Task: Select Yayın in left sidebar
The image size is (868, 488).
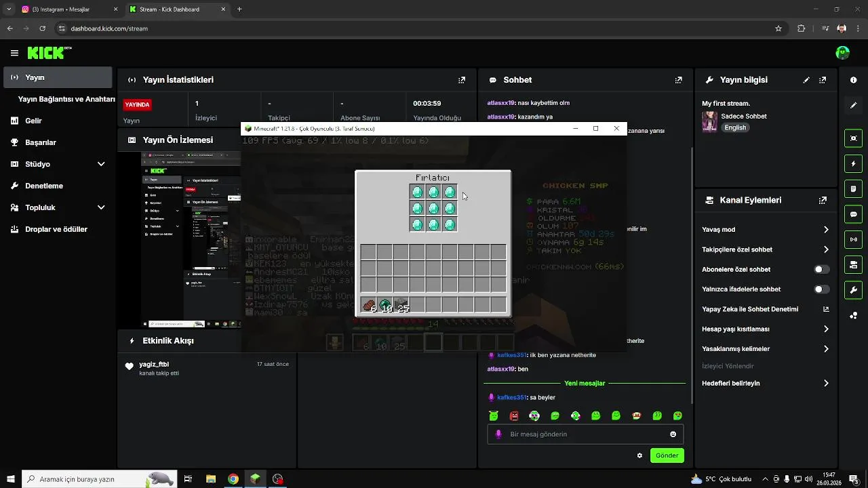Action: (57, 77)
